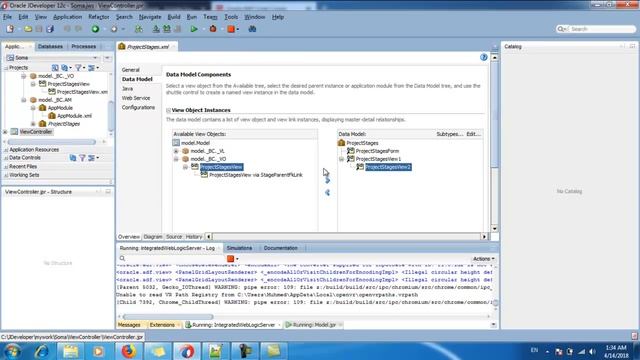The height and width of the screenshot is (360, 640).
Task: Switch to the Source editor tab
Action: [x=174, y=237]
